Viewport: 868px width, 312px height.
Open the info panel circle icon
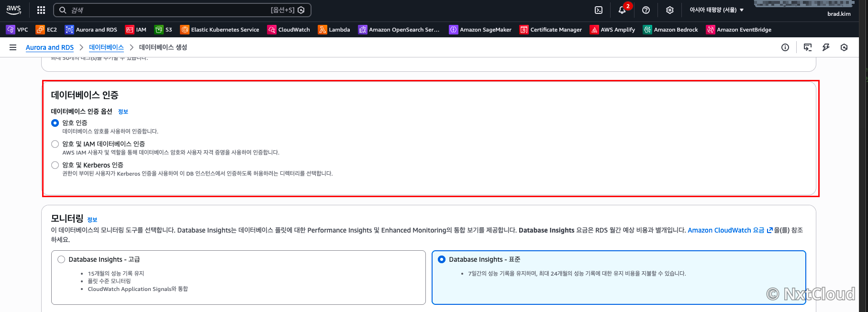point(785,47)
